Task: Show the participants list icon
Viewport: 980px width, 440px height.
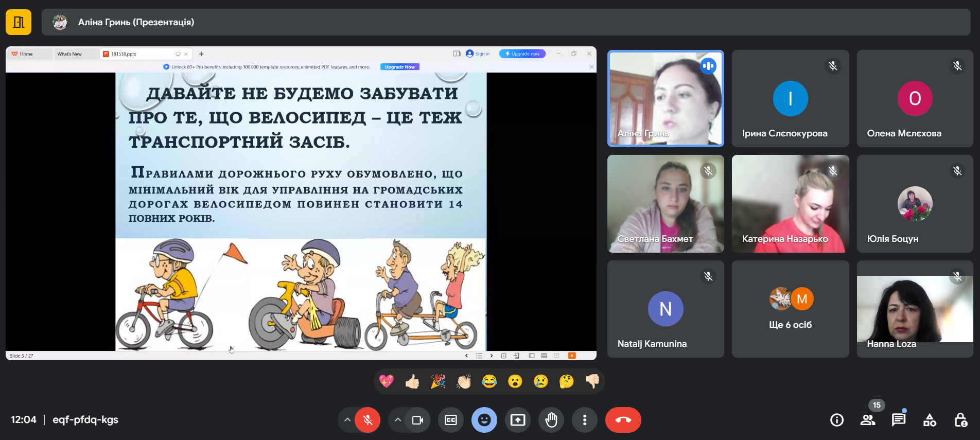Action: (x=868, y=420)
